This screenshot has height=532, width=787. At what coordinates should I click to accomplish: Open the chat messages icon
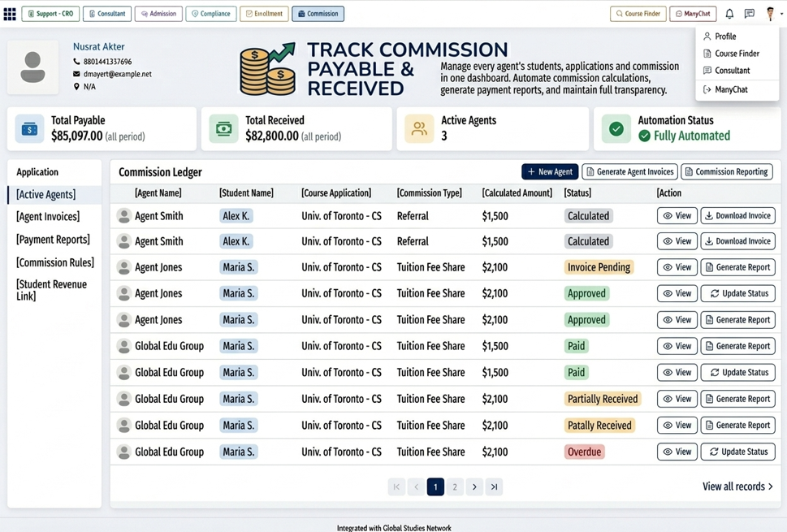click(750, 14)
